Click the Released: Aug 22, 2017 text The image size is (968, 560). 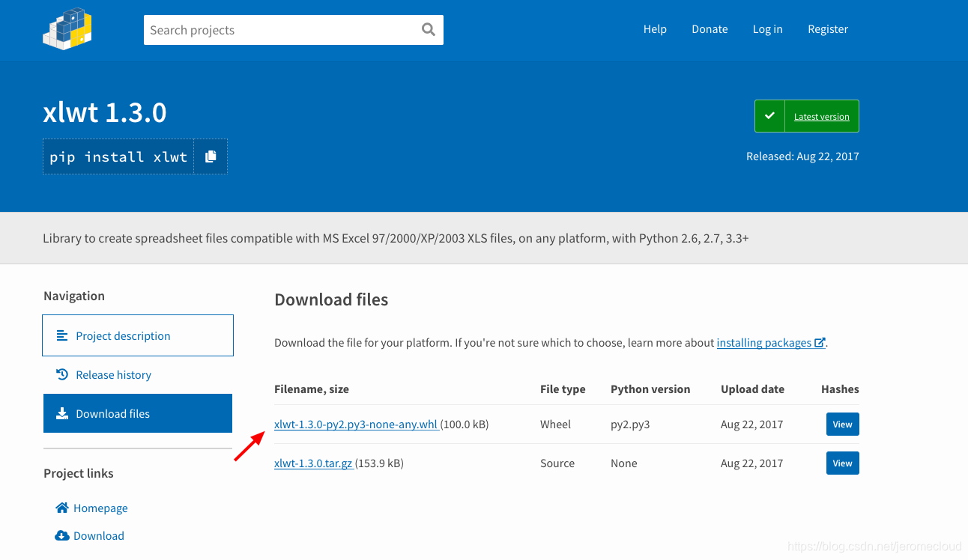(802, 156)
